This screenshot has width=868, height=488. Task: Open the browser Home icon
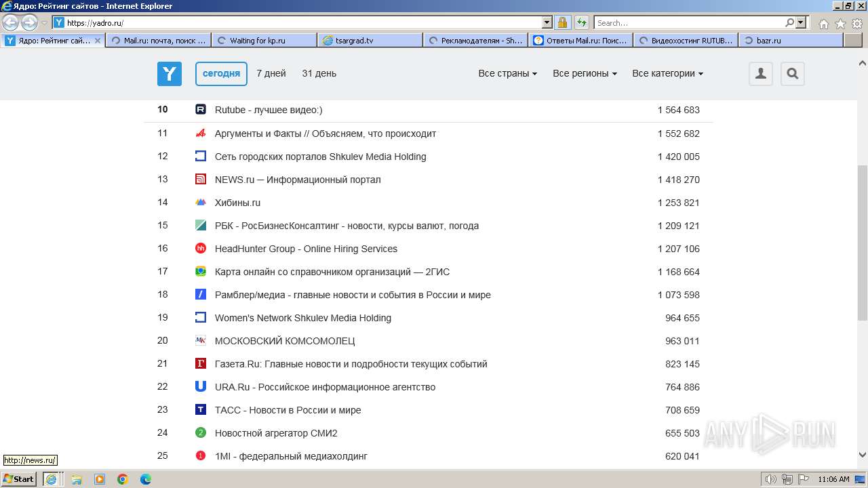(823, 23)
